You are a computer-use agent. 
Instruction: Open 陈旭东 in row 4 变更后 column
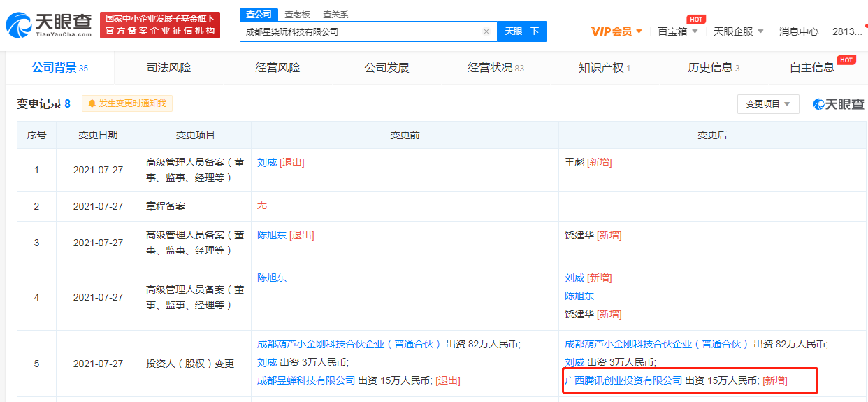pyautogui.click(x=579, y=296)
